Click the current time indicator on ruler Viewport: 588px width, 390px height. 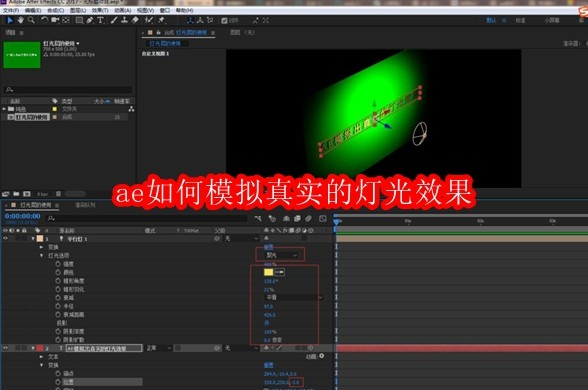pyautogui.click(x=337, y=222)
